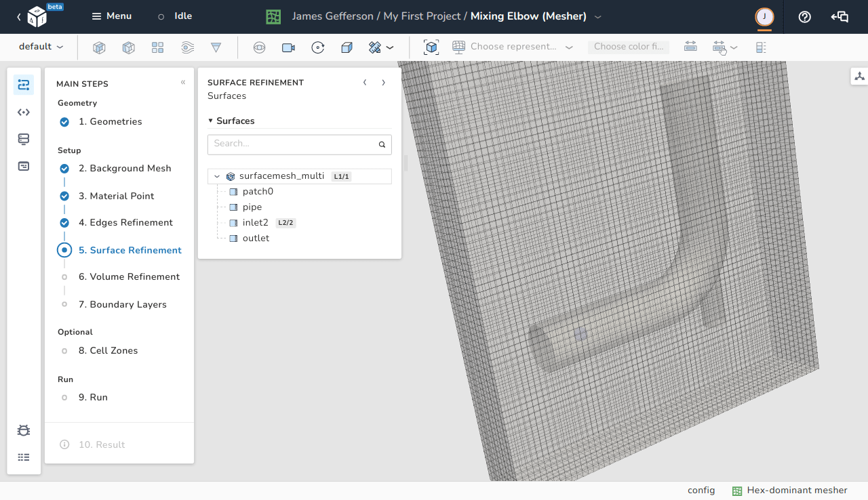868x500 pixels.
Task: Open the help question mark icon
Action: 805,17
